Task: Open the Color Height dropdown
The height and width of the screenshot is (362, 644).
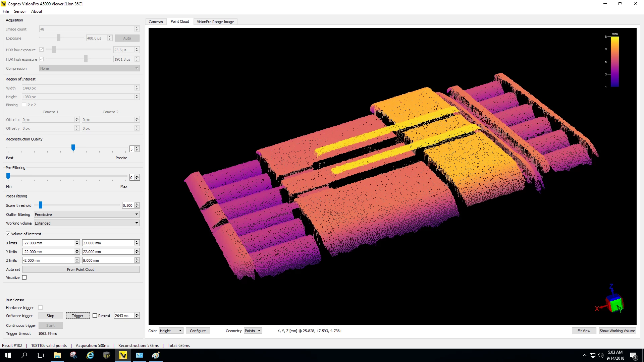Action: point(171,330)
